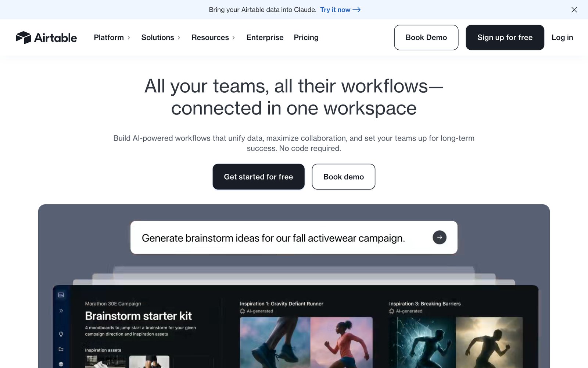Click the folder icon in demo sidebar

(x=61, y=349)
